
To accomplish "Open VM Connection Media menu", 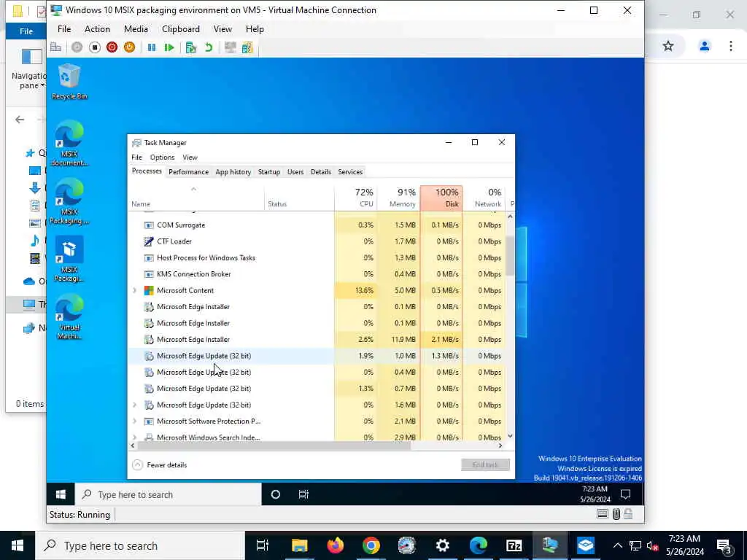I will tap(136, 29).
